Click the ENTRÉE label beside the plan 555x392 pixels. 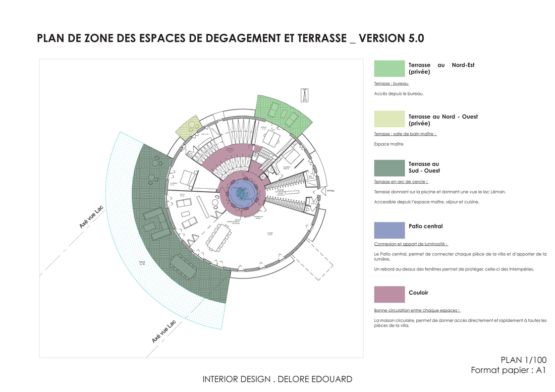point(330,191)
